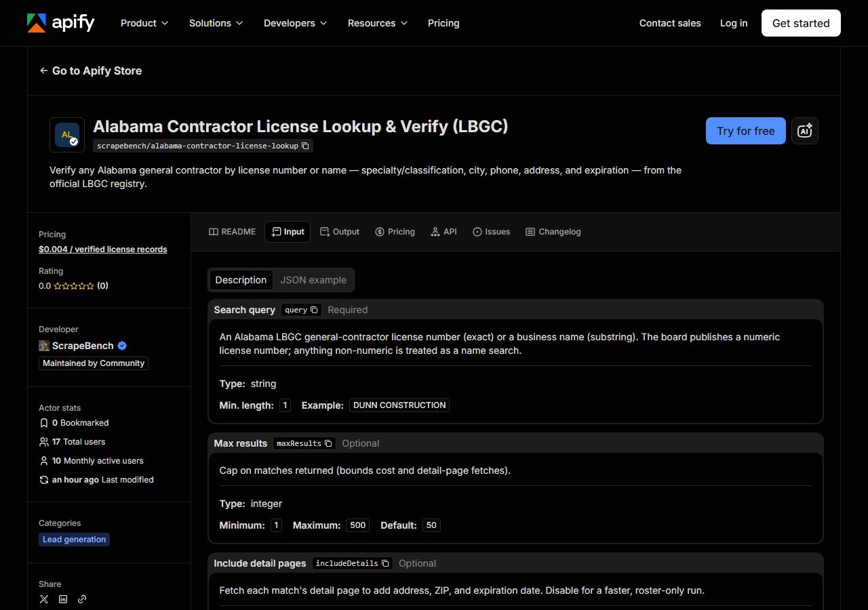Switch to the README tab
Screen dimensions: 868x610
(x=232, y=232)
